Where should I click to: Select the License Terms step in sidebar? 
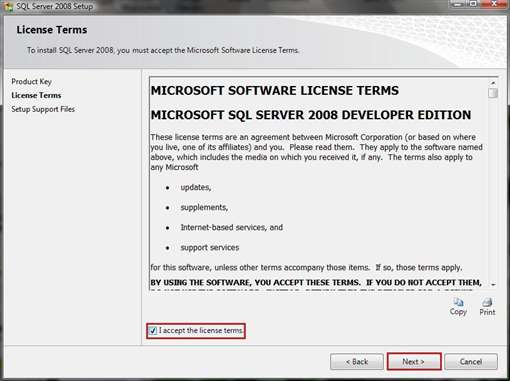pyautogui.click(x=36, y=95)
